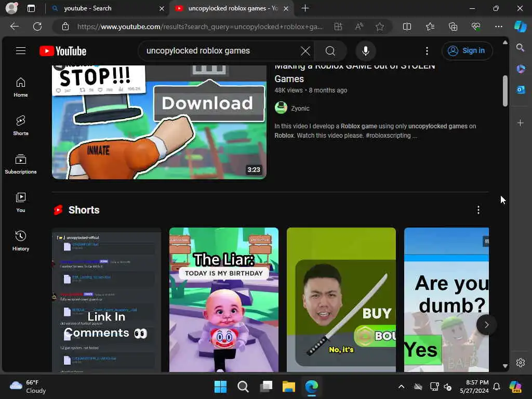Open the app available grid icon in address bar
532x399 pixels.
(338, 26)
